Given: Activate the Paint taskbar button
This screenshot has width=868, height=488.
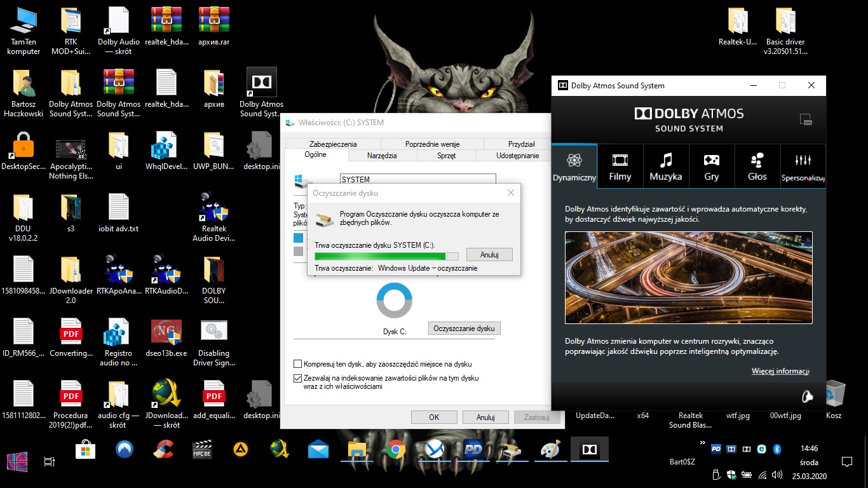Looking at the screenshot, I should click(550, 450).
